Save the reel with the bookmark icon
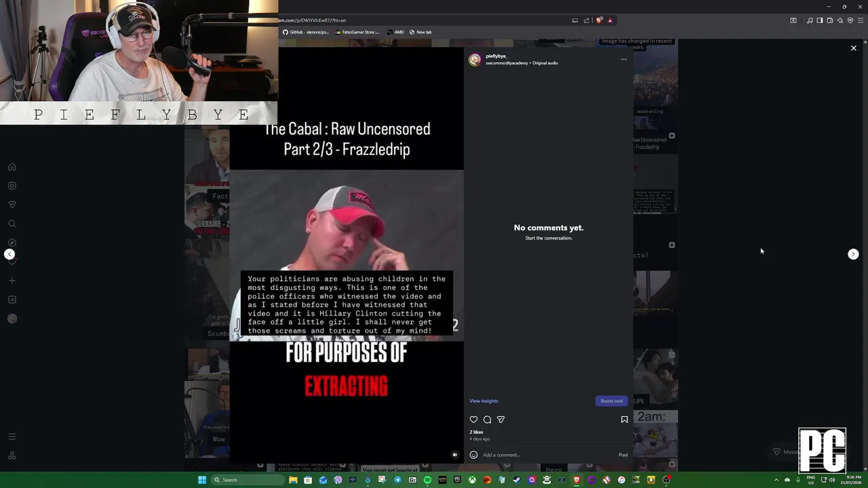Image resolution: width=868 pixels, height=488 pixels. click(x=624, y=420)
